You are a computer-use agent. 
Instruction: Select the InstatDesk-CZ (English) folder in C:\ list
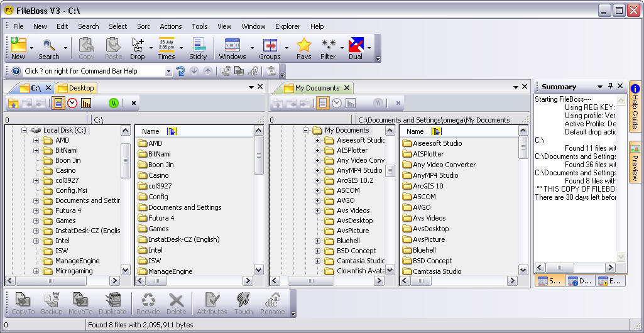[184, 239]
